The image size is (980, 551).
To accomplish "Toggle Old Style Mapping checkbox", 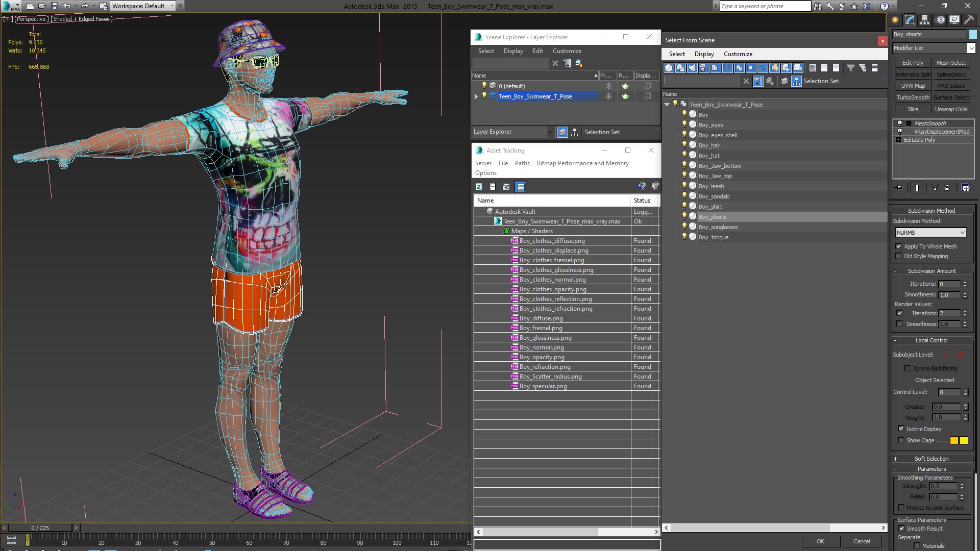I will 899,256.
